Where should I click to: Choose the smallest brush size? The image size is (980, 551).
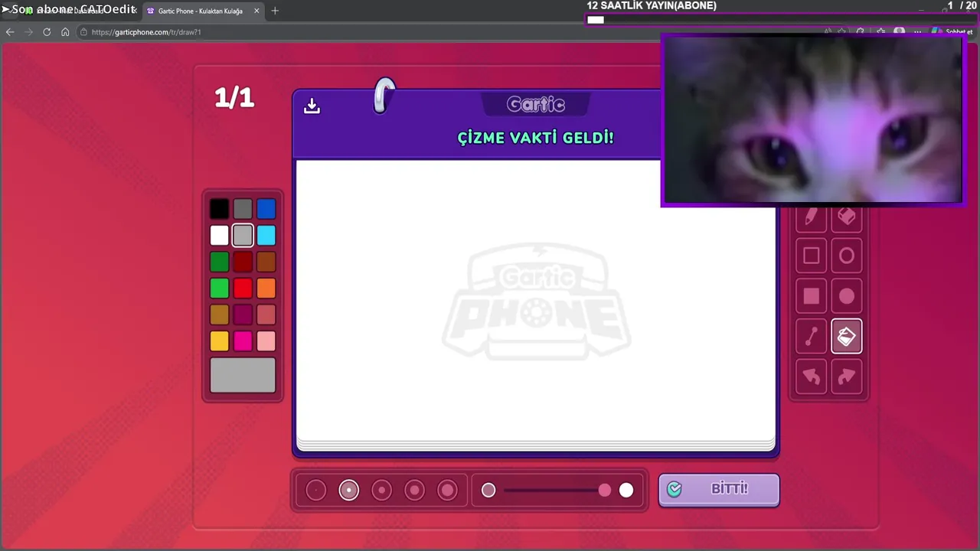(316, 490)
